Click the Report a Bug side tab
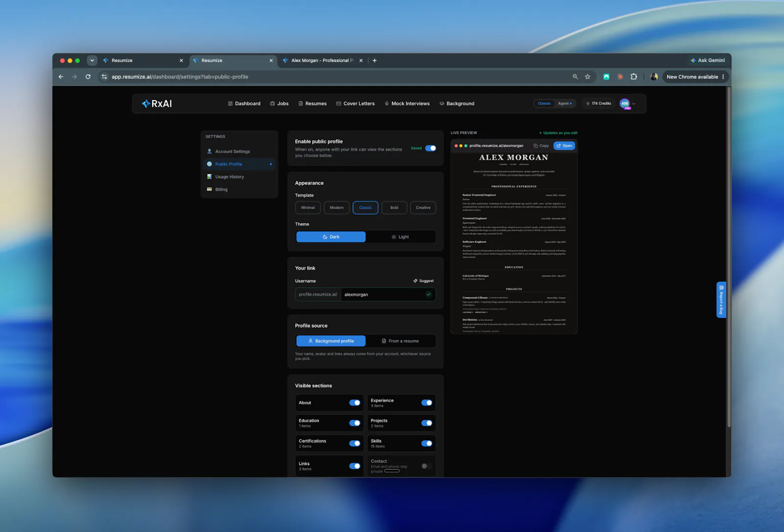 click(721, 300)
